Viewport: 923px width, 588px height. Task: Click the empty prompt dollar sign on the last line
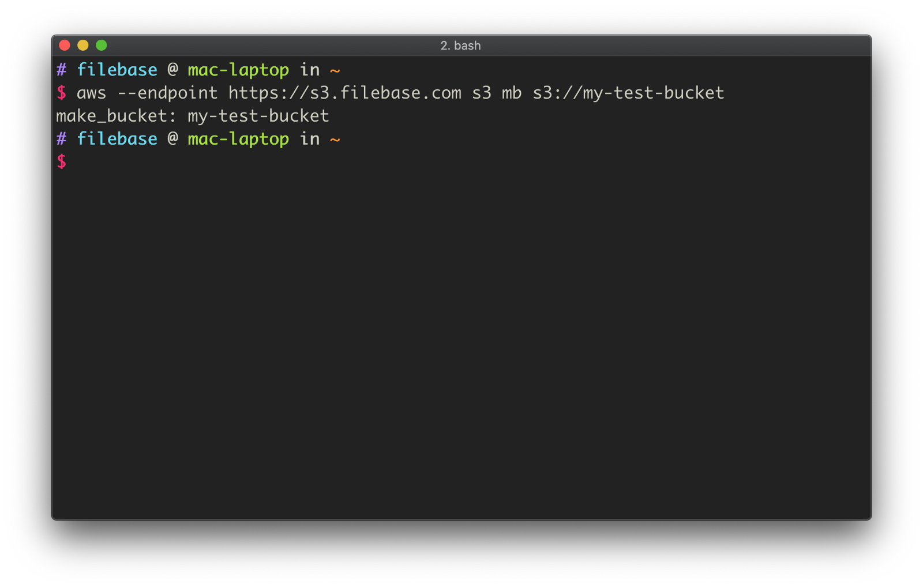pos(61,162)
